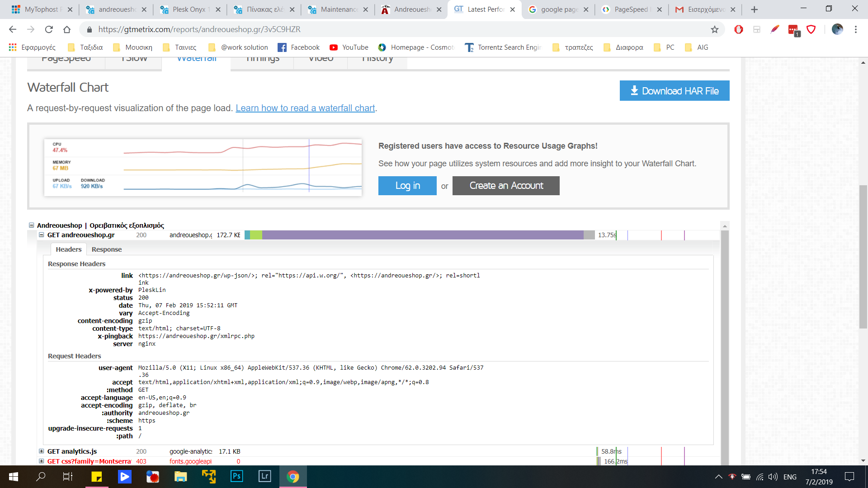Open a new browser tab
The width and height of the screenshot is (868, 488).
pos(754,9)
